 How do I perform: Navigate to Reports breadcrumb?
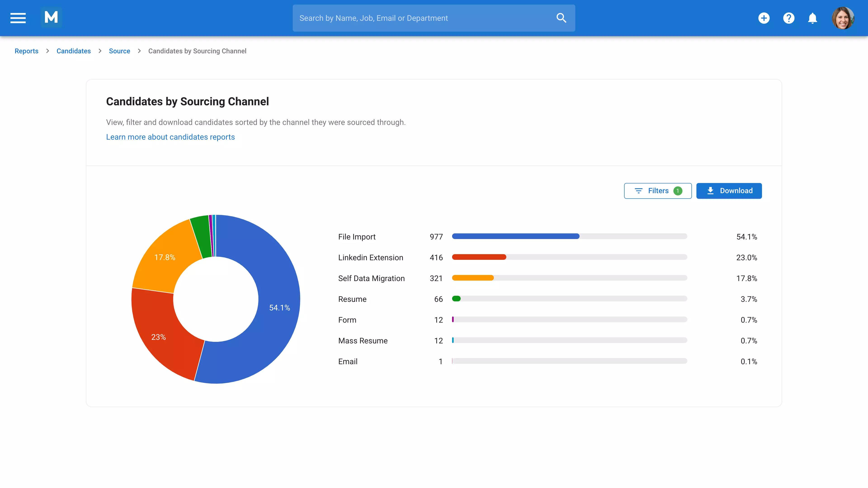click(x=26, y=51)
